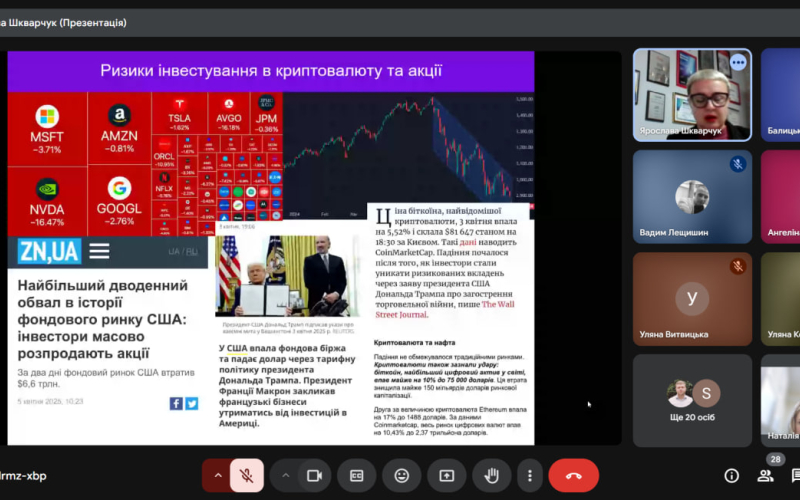Click muted mic icon on Вадим Лещишин tile

point(737,164)
